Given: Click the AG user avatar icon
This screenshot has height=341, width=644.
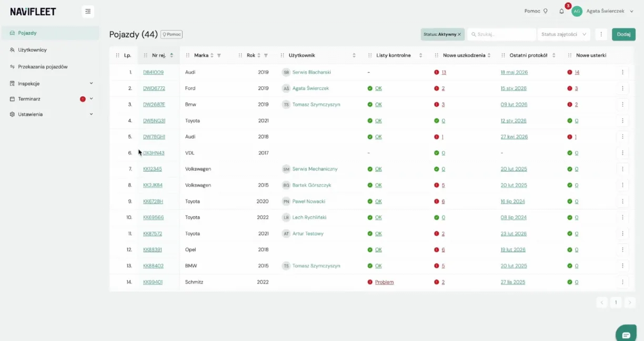Looking at the screenshot, I should coord(577,11).
